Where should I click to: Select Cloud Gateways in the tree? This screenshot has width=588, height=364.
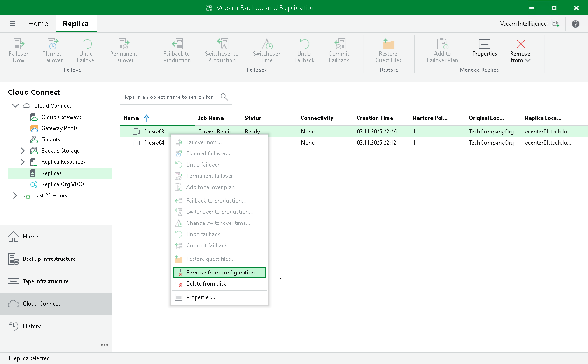[x=61, y=117]
